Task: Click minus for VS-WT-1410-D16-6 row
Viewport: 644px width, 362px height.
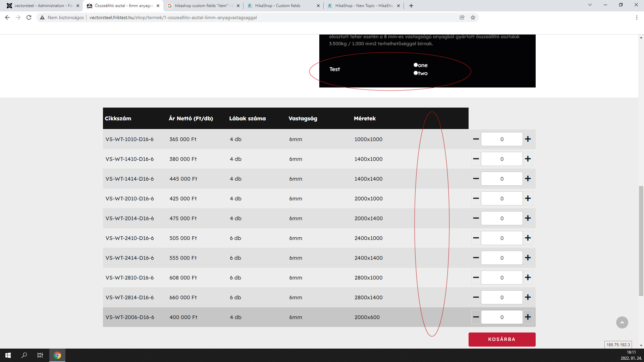Action: [476, 159]
